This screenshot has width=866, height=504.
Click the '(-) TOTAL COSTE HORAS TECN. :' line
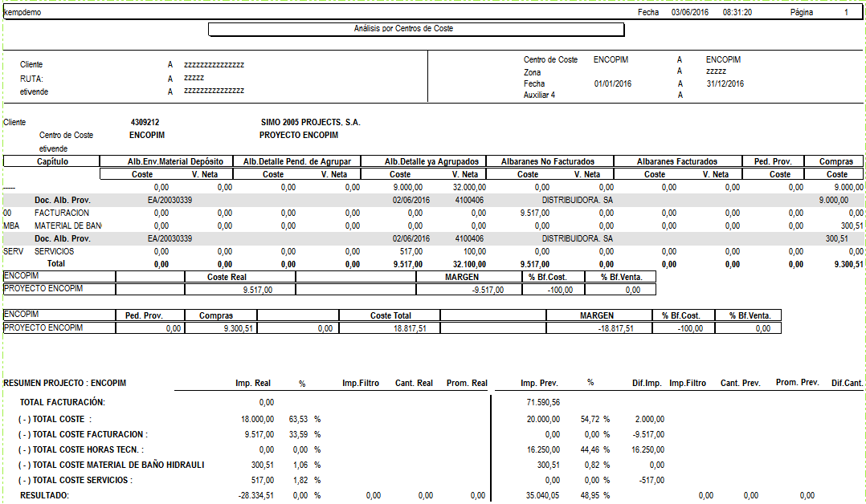click(x=81, y=450)
